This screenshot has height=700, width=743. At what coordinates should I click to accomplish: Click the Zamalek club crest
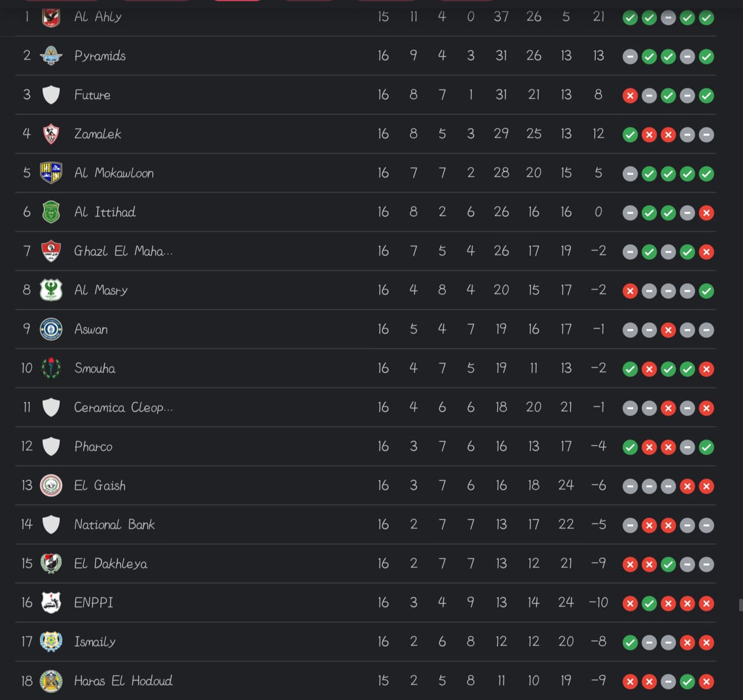point(51,134)
